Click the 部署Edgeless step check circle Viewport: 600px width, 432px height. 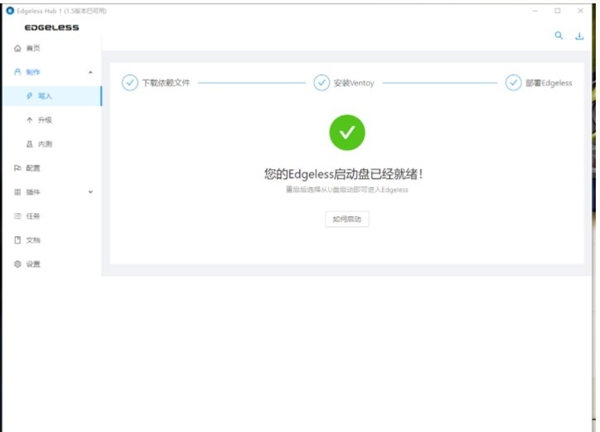[x=513, y=83]
